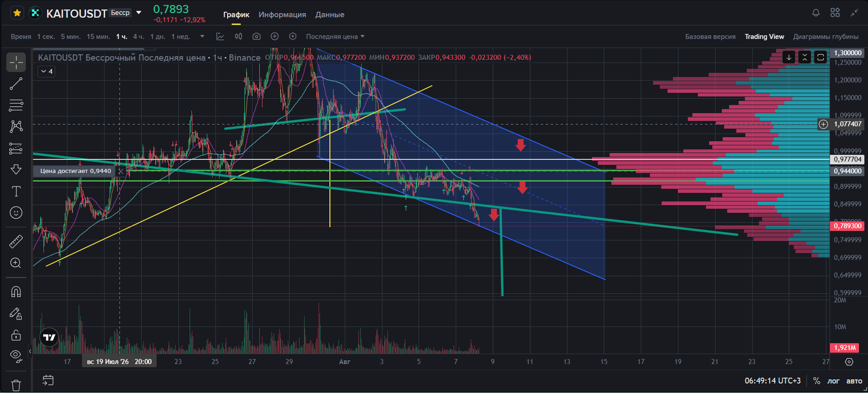Select the text annotation tool

pos(16,192)
